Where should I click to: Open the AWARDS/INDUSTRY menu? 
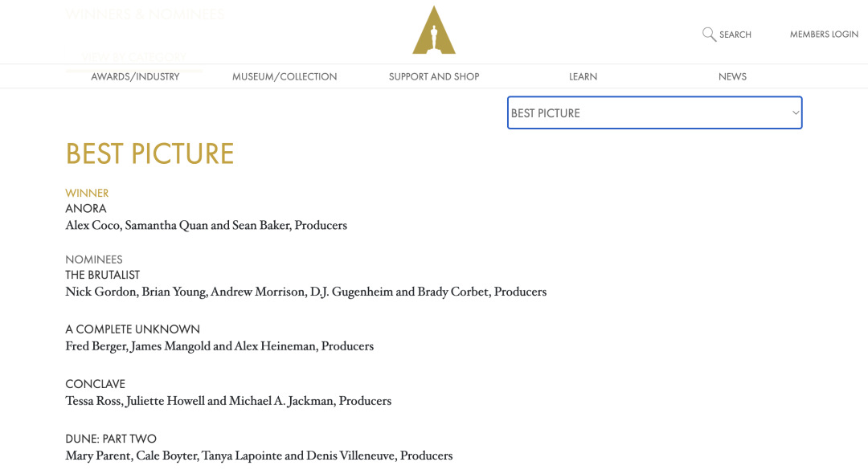tap(135, 77)
